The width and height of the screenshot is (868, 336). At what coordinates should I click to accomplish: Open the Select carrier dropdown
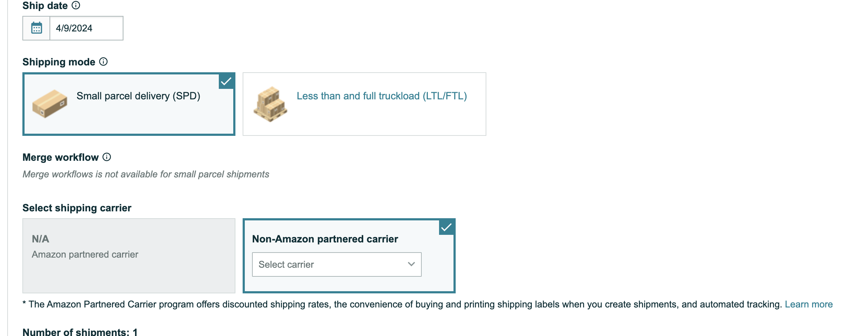click(337, 264)
